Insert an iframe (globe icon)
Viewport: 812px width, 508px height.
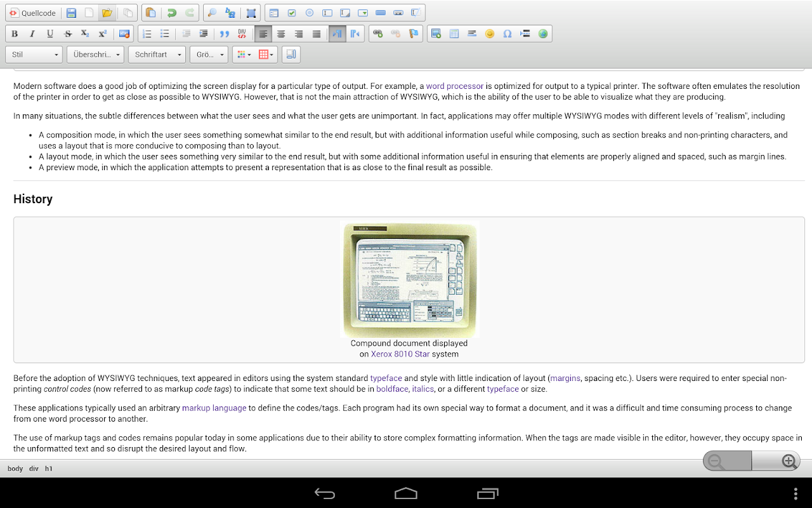[543, 34]
